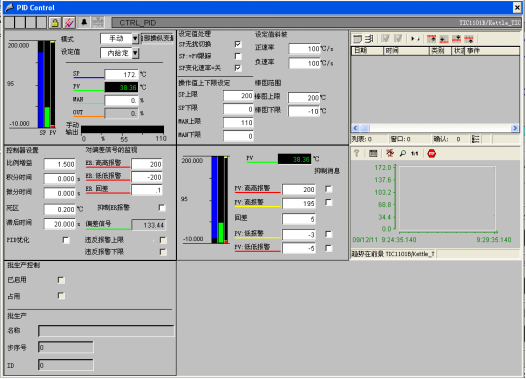Click the ER:低低报警 field showing -200
Viewport: 526px width, 379px height.
(147, 177)
